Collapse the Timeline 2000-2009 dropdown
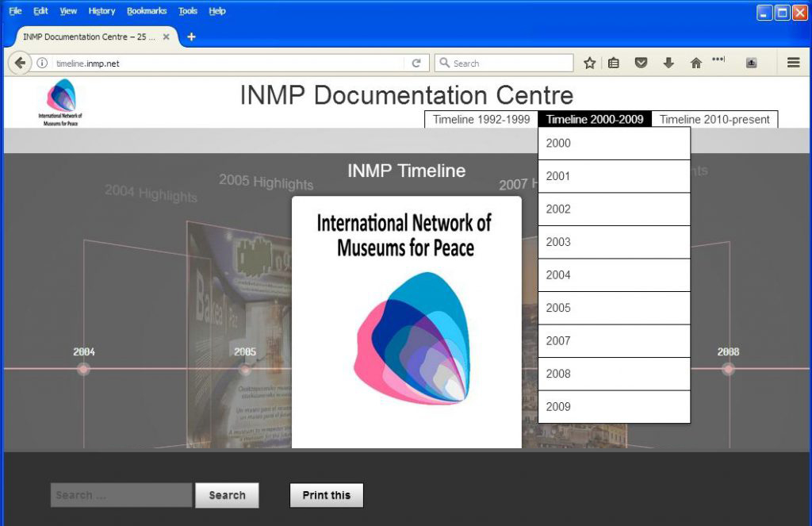812x526 pixels. click(595, 119)
